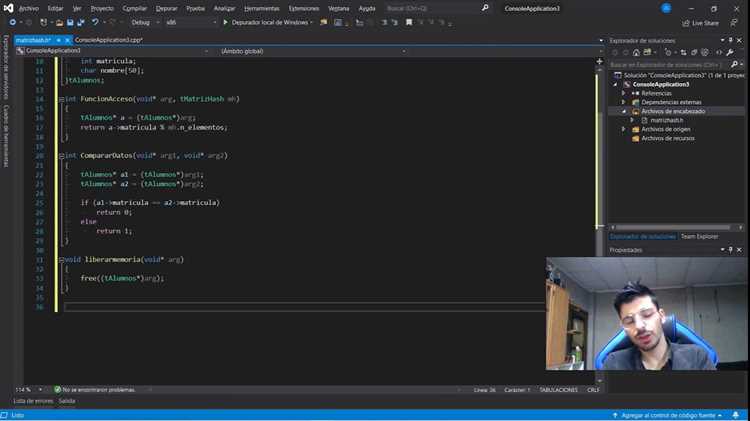Image resolution: width=750 pixels, height=421 pixels.
Task: Select the Archivos de recursos folder
Action: (668, 138)
